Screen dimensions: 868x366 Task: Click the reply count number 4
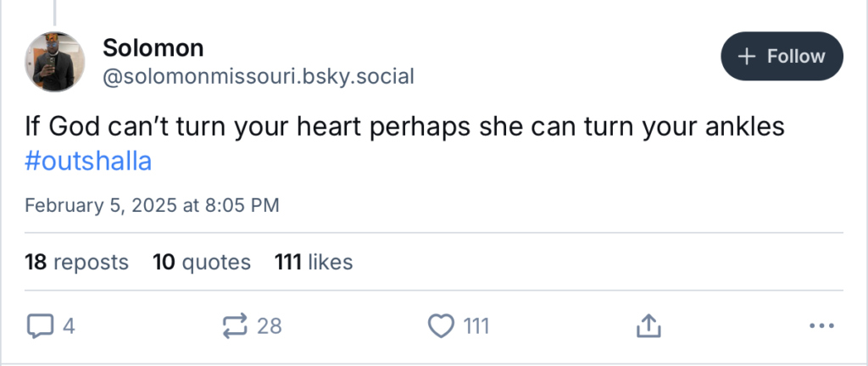point(69,325)
